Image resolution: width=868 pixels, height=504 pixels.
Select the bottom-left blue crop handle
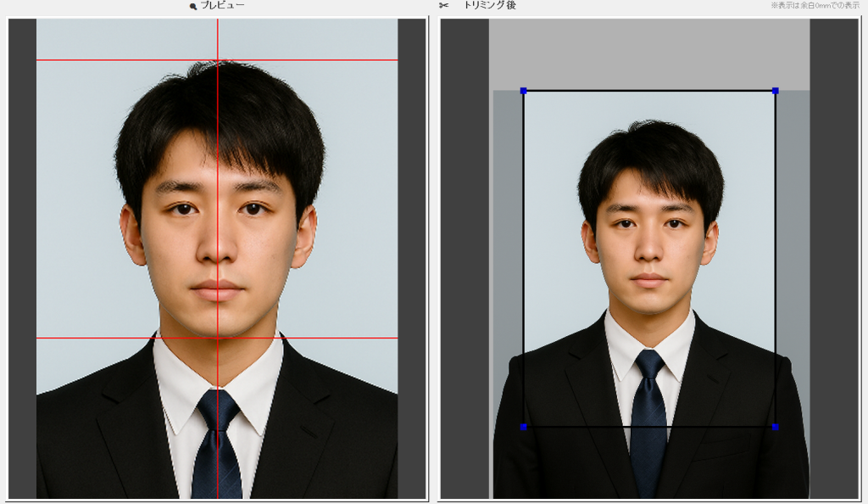point(523,427)
